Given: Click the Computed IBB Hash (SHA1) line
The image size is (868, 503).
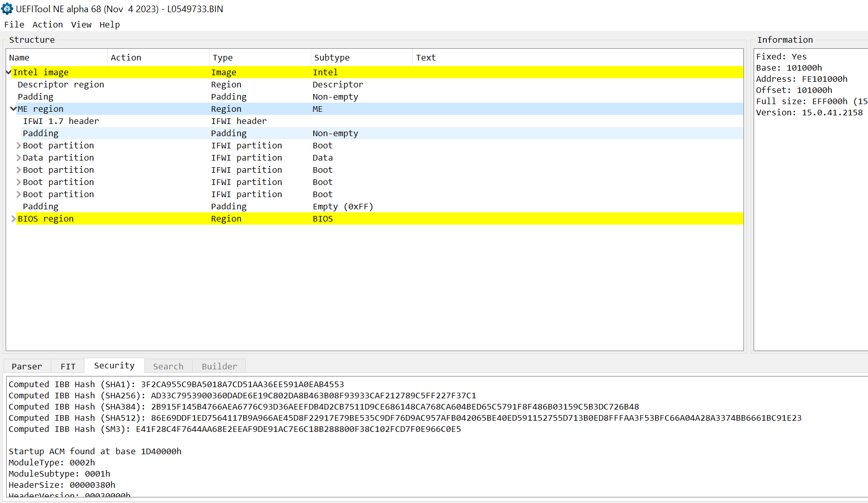Looking at the screenshot, I should tap(176, 384).
